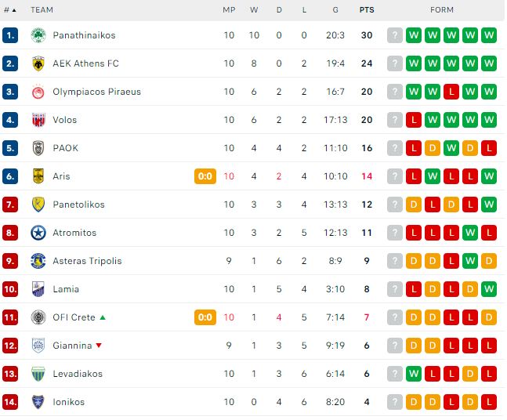Screen dimensions: 507x420
Task: Sort standings by PTS column header
Action: tap(367, 10)
